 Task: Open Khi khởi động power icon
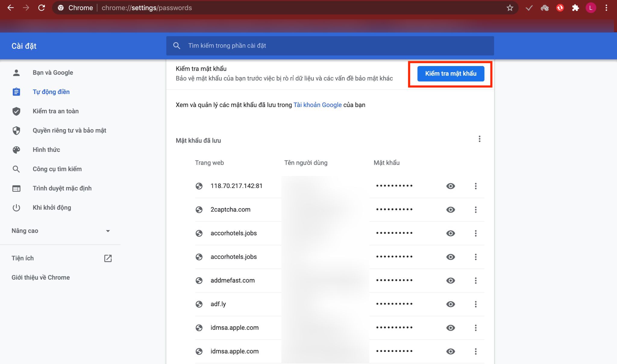point(16,207)
